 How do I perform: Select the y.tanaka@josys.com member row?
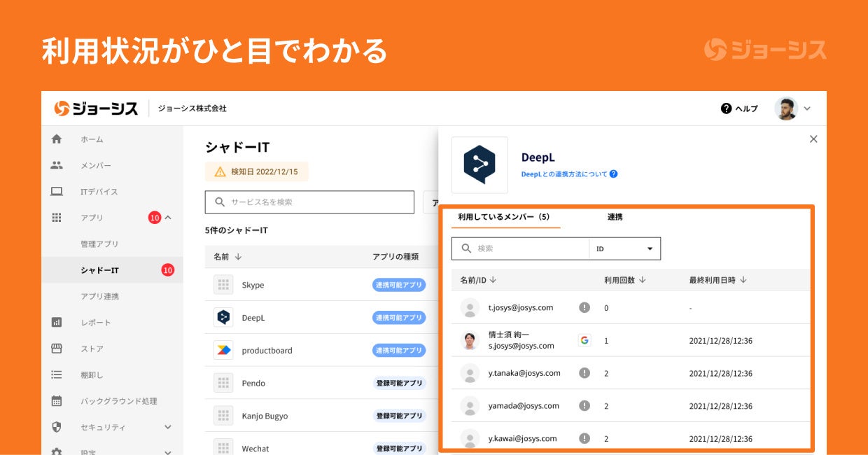point(630,373)
